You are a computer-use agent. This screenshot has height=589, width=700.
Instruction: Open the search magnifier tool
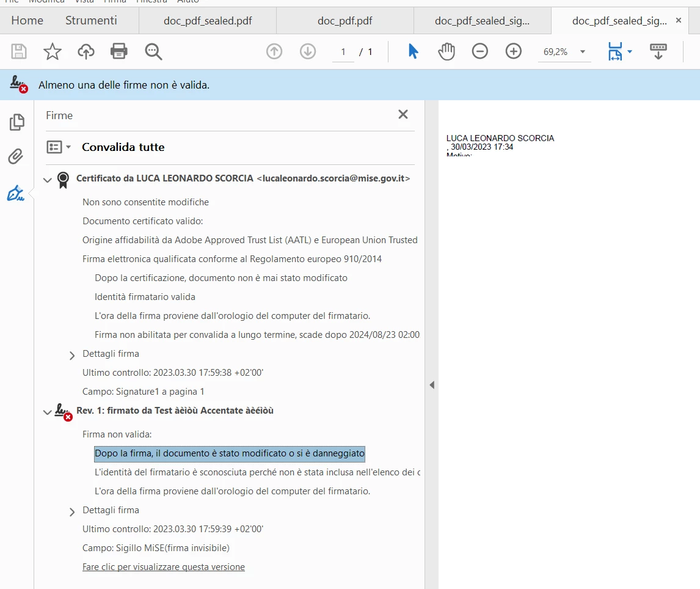click(153, 51)
